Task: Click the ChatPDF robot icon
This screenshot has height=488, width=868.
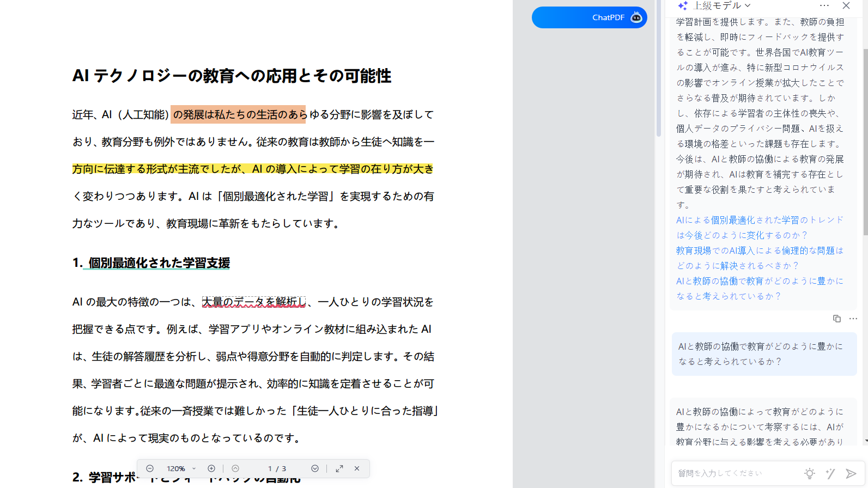Action: point(636,17)
